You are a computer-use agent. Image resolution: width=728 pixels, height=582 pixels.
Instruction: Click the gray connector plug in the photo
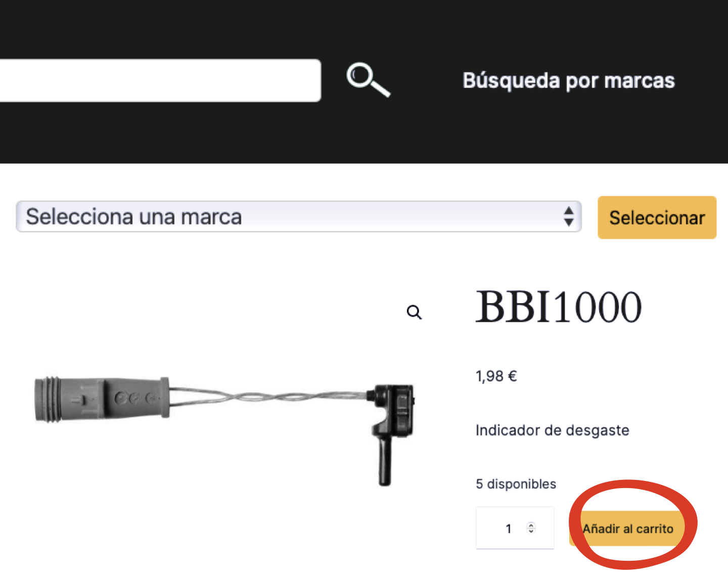(102, 399)
